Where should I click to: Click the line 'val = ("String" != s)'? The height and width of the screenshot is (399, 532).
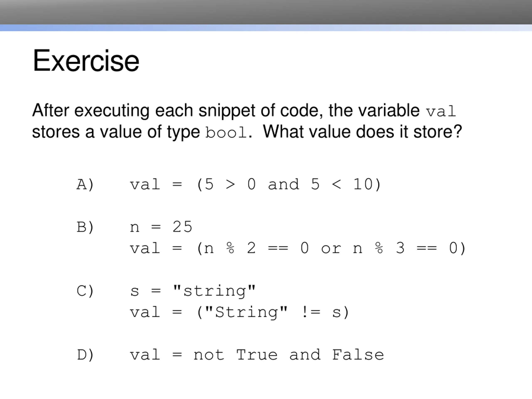click(x=240, y=312)
